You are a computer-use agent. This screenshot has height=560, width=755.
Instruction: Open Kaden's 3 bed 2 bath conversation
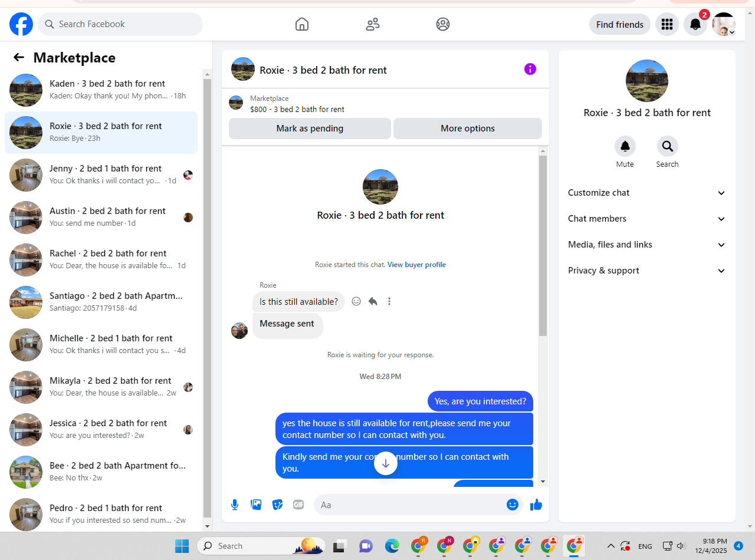tap(101, 90)
